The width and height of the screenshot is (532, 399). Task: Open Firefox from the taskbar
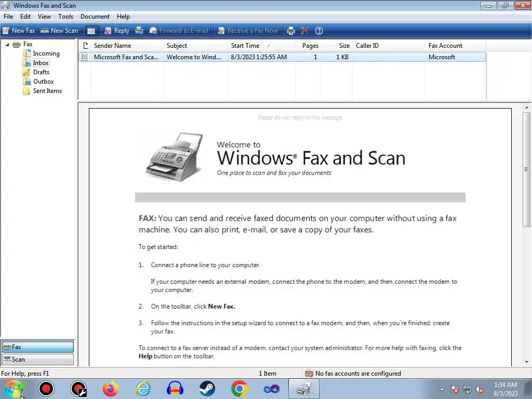(111, 389)
